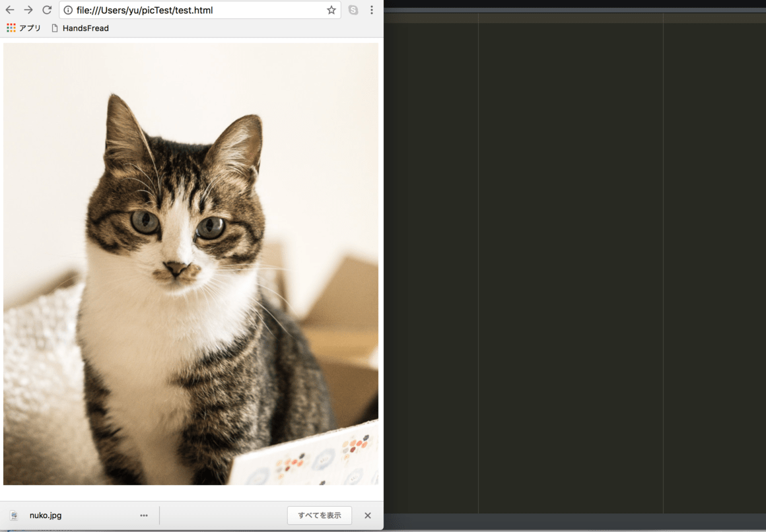Click the すべてを表示 button
This screenshot has width=766, height=532.
(320, 515)
